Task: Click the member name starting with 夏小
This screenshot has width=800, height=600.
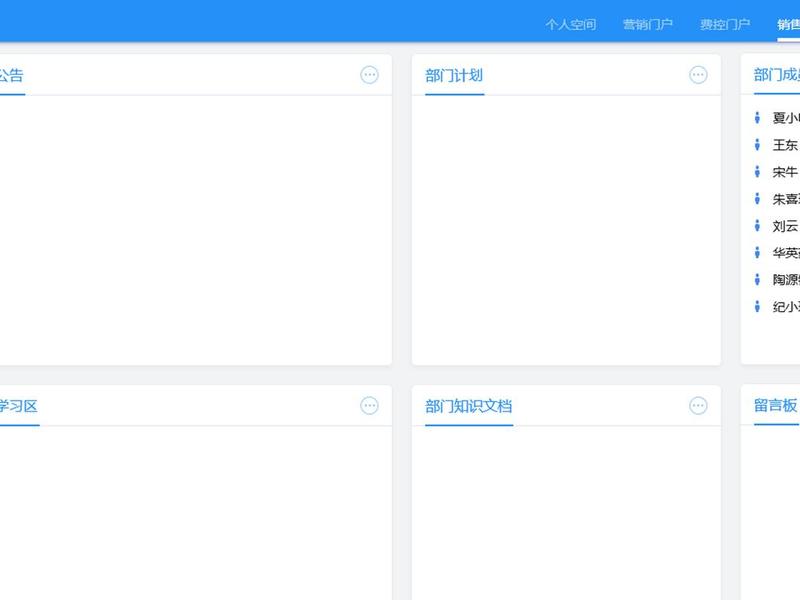Action: 786,118
